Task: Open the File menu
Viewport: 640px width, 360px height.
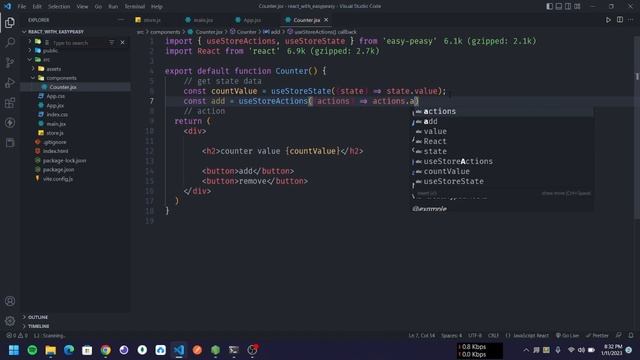Action: (x=22, y=7)
